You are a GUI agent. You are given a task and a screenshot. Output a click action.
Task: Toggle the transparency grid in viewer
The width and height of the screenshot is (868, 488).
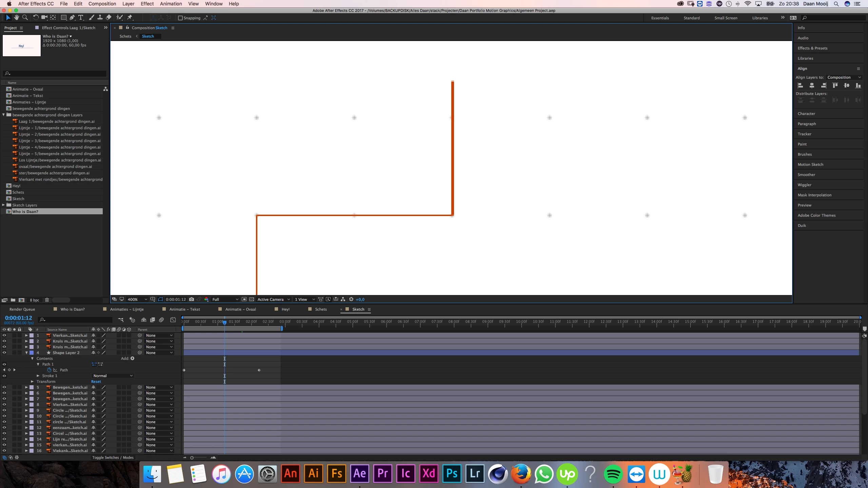(x=252, y=299)
